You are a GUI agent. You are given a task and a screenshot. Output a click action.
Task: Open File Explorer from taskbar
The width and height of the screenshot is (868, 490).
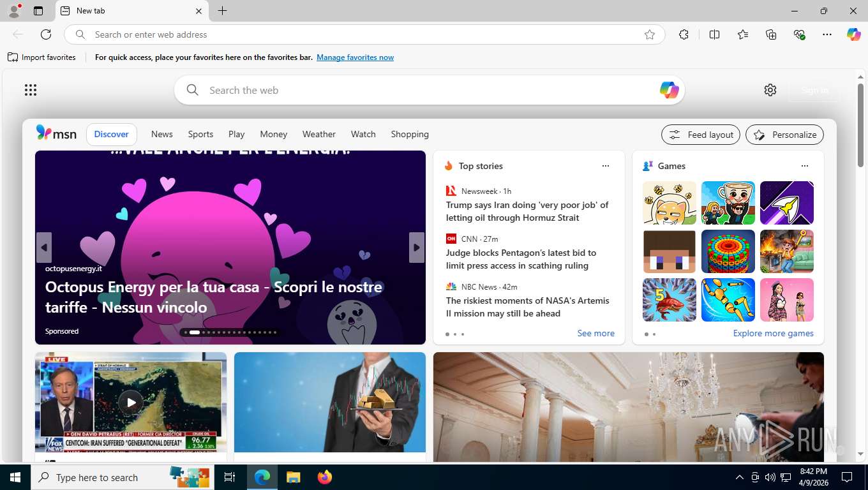[x=293, y=477]
